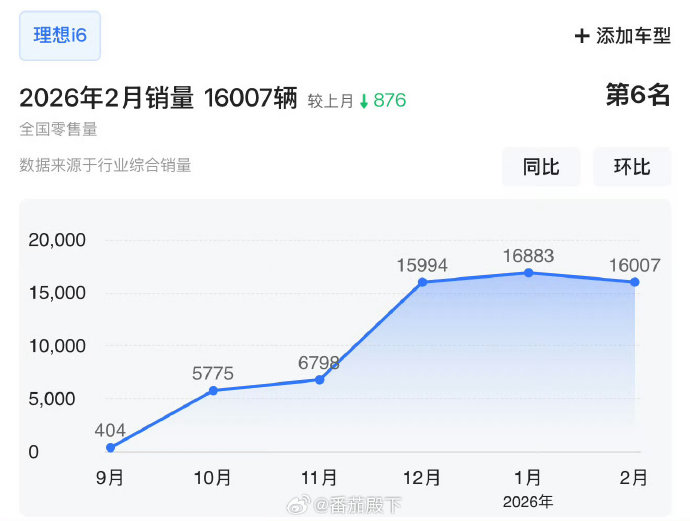This screenshot has width=690, height=521.
Task: Click the 0 y-axis label
Action: [33, 452]
